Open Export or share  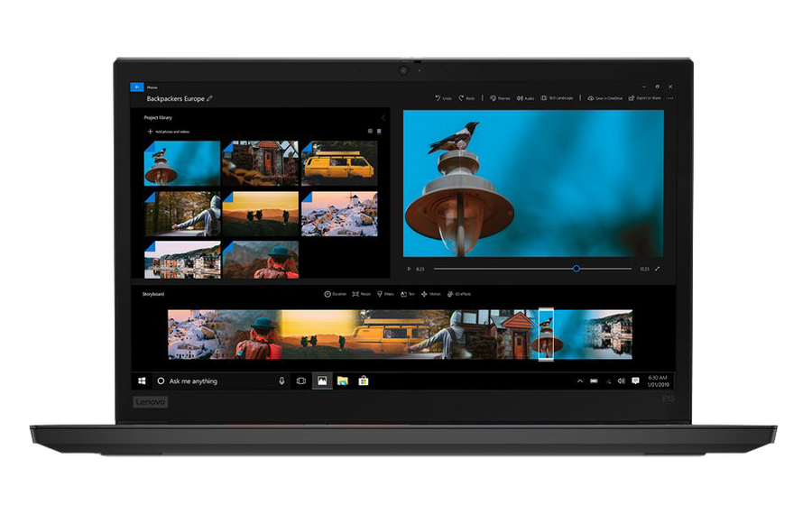click(645, 98)
